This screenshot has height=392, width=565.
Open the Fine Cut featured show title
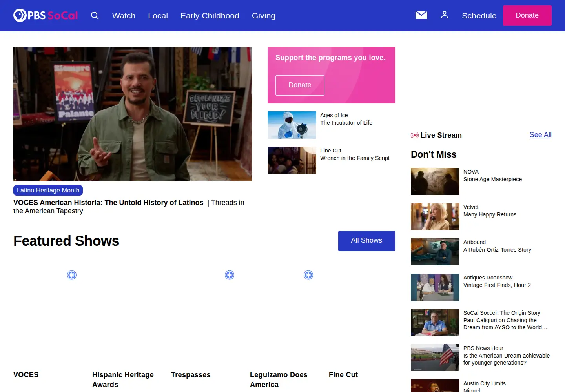[x=343, y=375]
